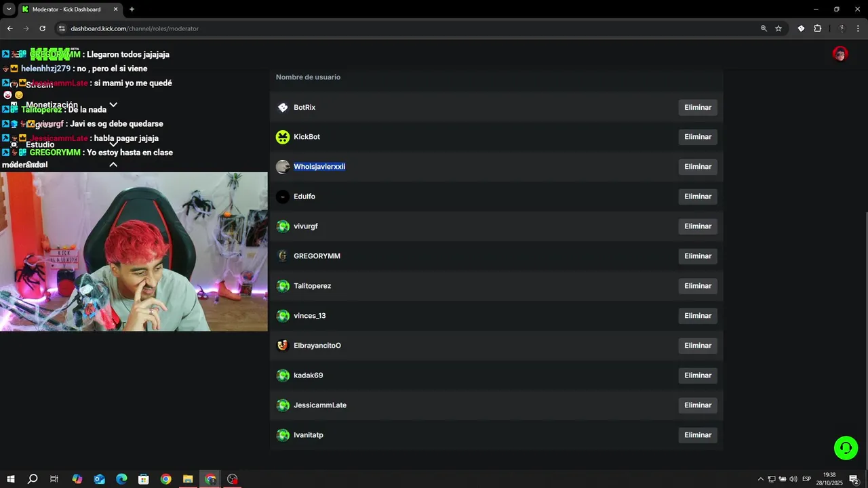Image resolution: width=868 pixels, height=488 pixels.
Task: Click the browser back arrow
Action: [9, 28]
